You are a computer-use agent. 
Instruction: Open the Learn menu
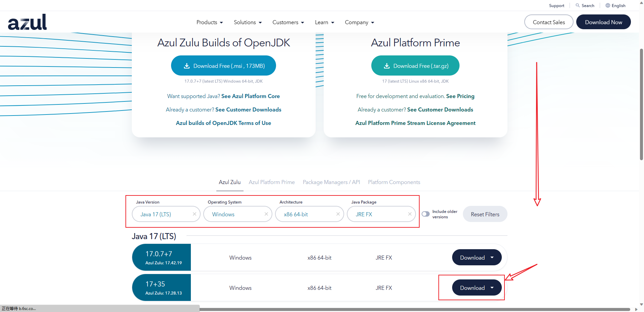pos(325,22)
